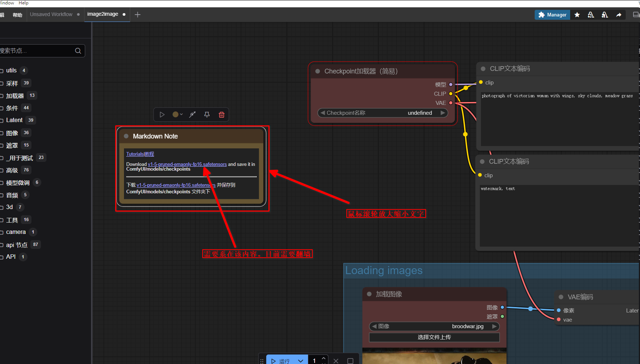Viewport: 640px width, 364px height.
Task: Open node color picker dropdown in node toolbar
Action: click(x=177, y=115)
